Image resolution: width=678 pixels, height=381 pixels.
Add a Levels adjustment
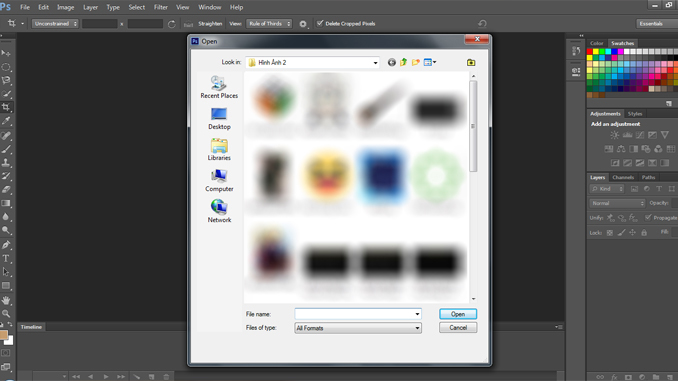pyautogui.click(x=627, y=135)
